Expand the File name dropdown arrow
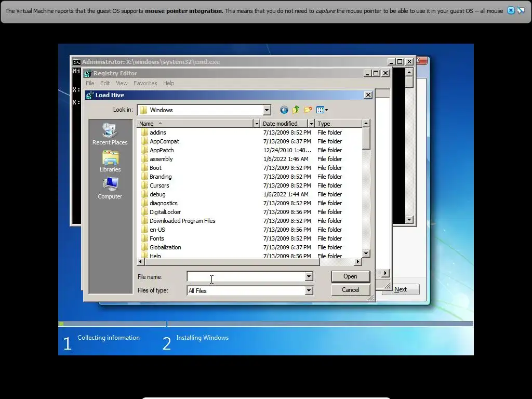 click(309, 276)
